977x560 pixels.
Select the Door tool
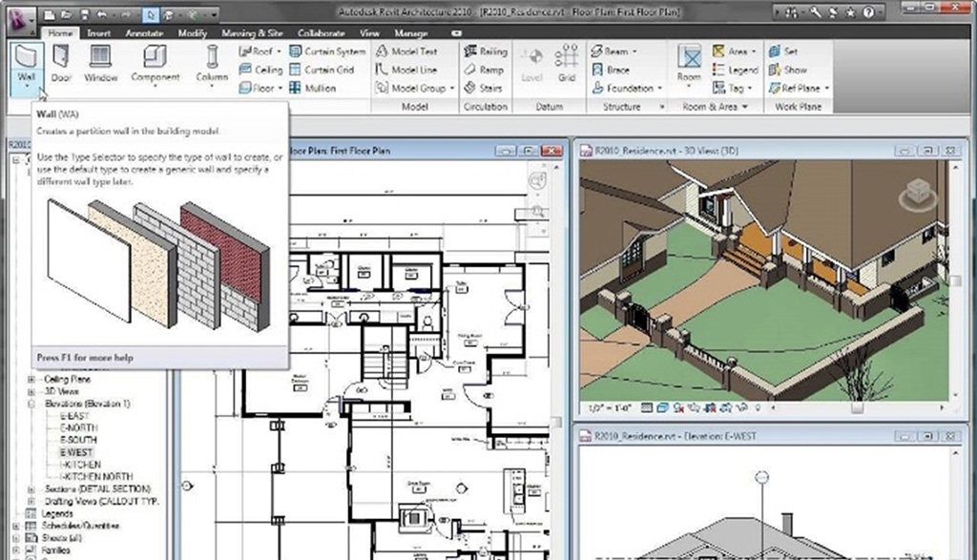coord(61,66)
